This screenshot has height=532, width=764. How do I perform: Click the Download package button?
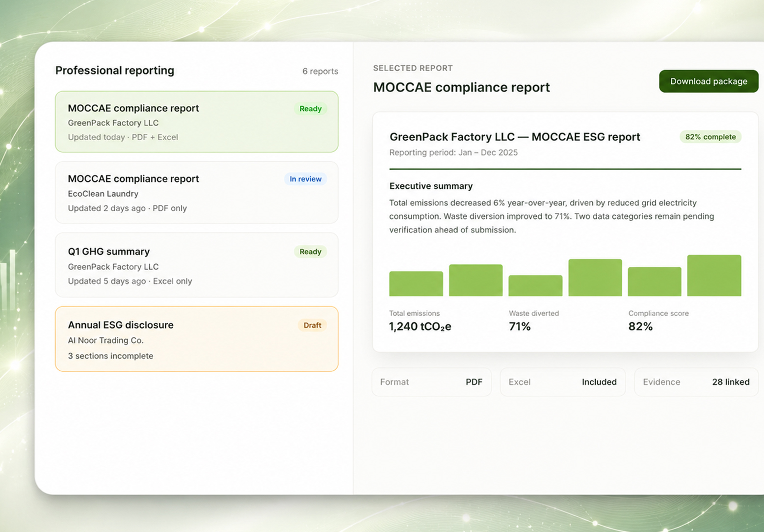[x=709, y=81]
